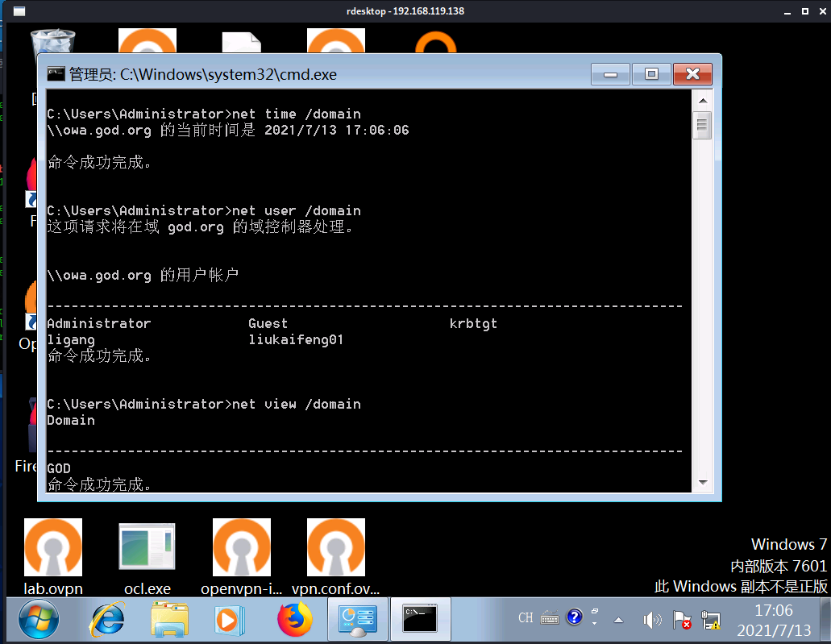The image size is (831, 644).
Task: Open the Windows Start menu orb
Action: [39, 619]
